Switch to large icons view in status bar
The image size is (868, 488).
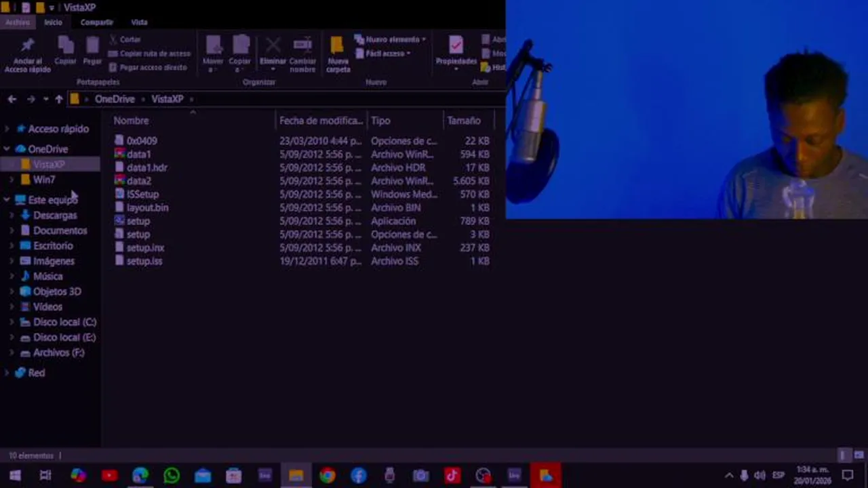click(859, 455)
